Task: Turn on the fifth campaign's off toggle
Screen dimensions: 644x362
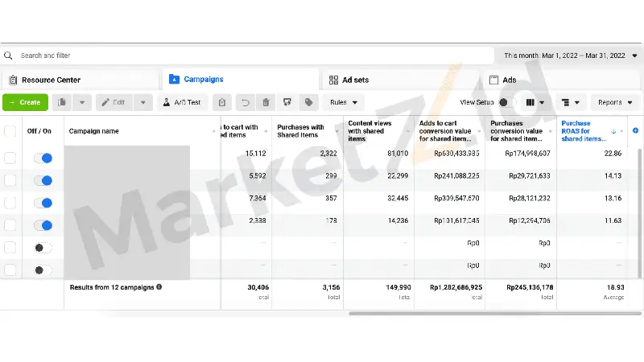Action: [43, 248]
